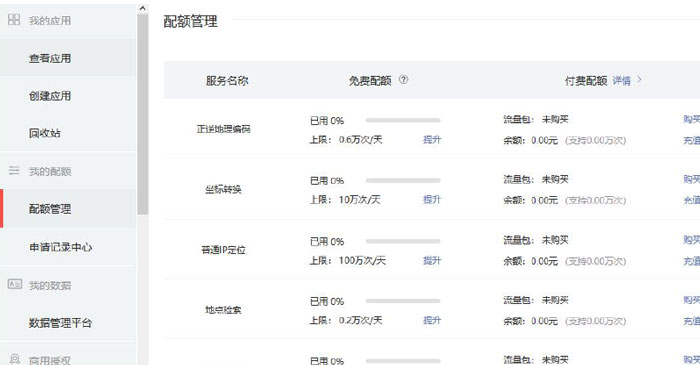
Task: Click the 普通IP定位 service name
Action: tap(223, 250)
